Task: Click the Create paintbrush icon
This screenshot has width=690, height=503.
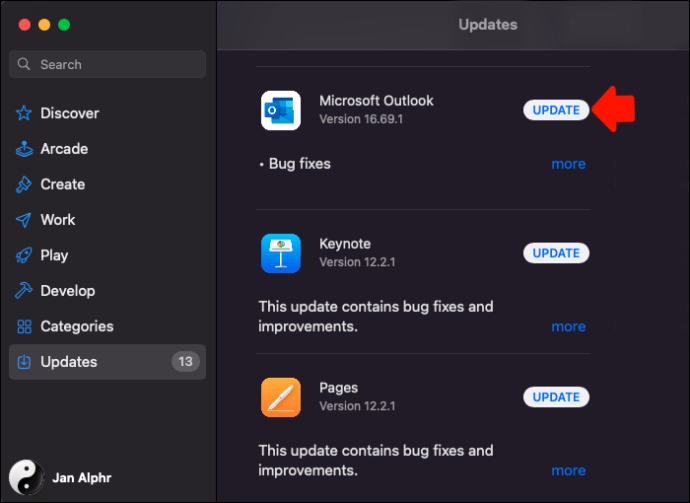Action: pos(24,184)
